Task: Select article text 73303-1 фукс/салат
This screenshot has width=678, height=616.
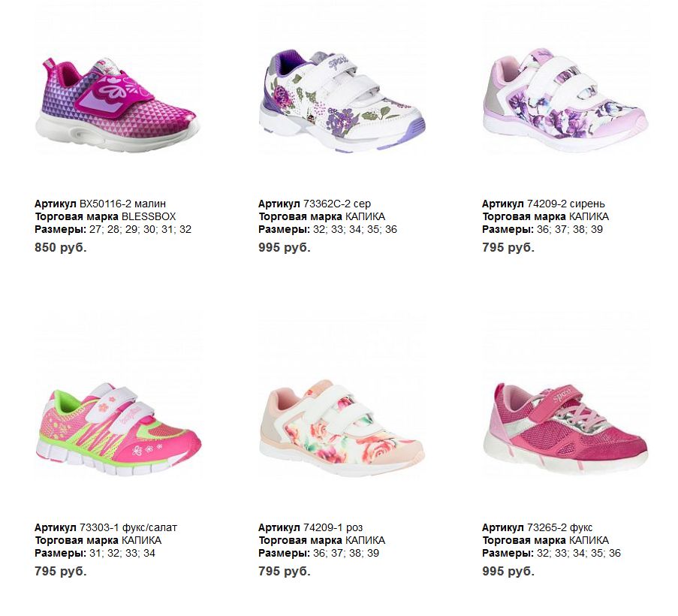Action: (x=128, y=528)
